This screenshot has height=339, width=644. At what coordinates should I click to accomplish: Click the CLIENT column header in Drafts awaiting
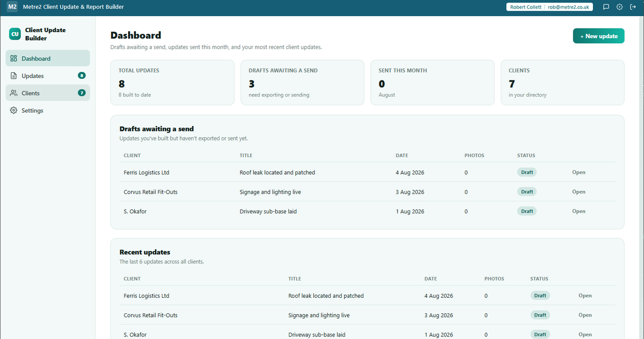(x=132, y=156)
